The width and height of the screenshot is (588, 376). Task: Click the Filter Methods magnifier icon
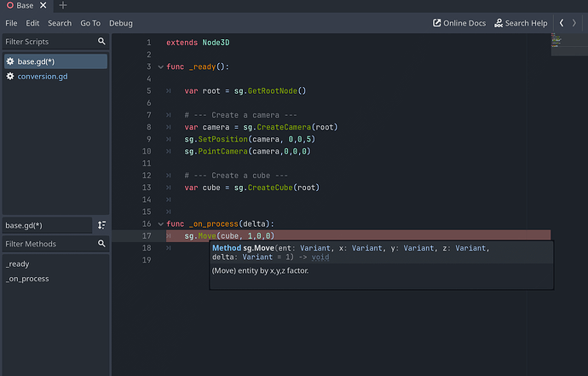(101, 244)
